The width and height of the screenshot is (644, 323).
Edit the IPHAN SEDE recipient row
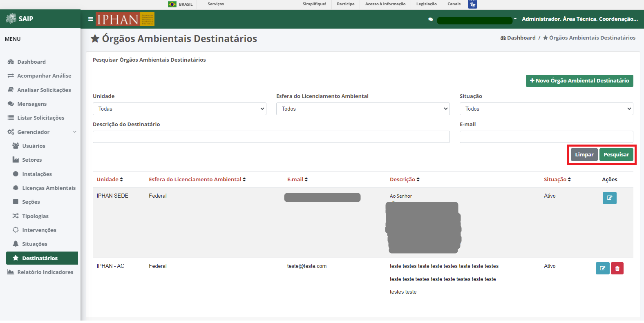coord(609,198)
